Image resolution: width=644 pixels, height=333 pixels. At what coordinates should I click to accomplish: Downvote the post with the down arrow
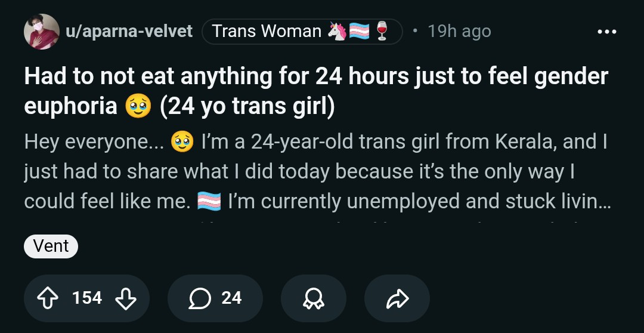point(125,298)
